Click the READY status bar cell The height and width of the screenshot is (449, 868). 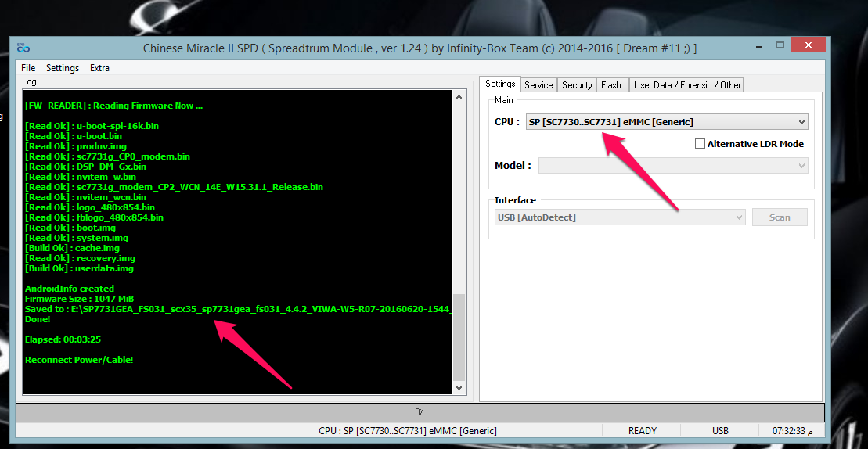click(642, 431)
